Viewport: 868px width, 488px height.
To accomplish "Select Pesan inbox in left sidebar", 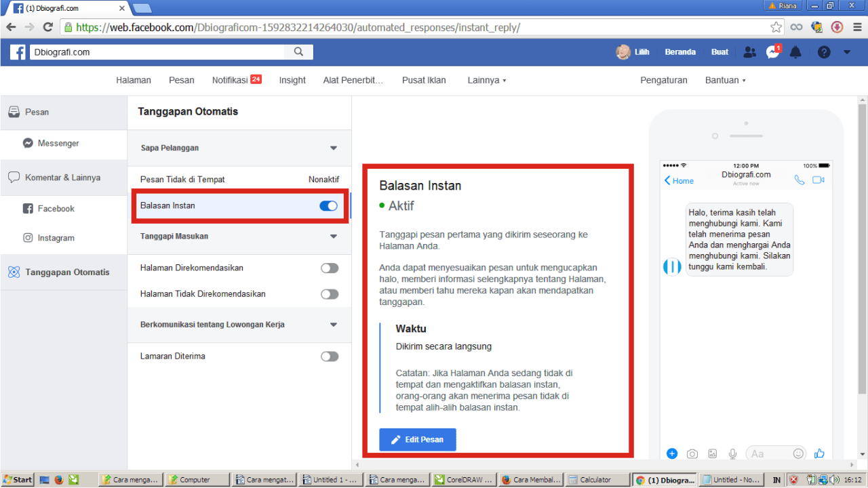I will tap(64, 112).
